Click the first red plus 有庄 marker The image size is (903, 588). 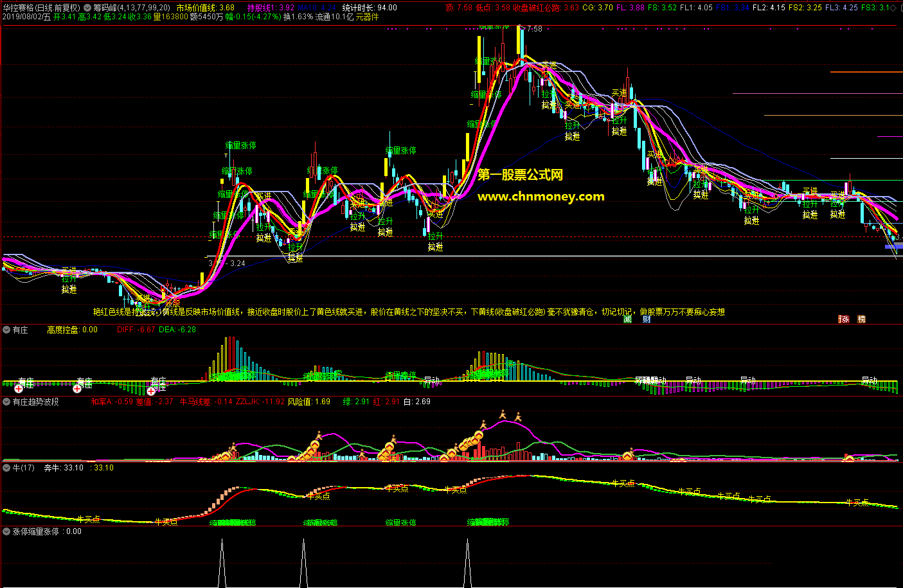(x=19, y=388)
